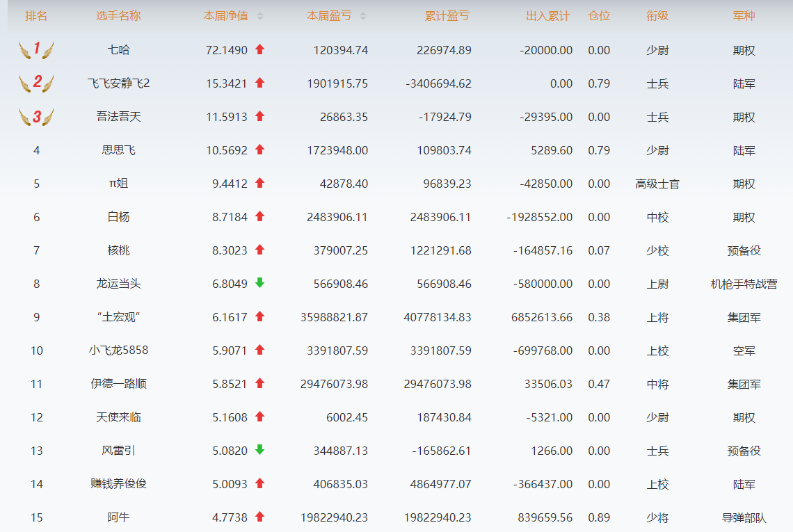Click profit value 35988821.87
793x532 pixels.
point(334,317)
